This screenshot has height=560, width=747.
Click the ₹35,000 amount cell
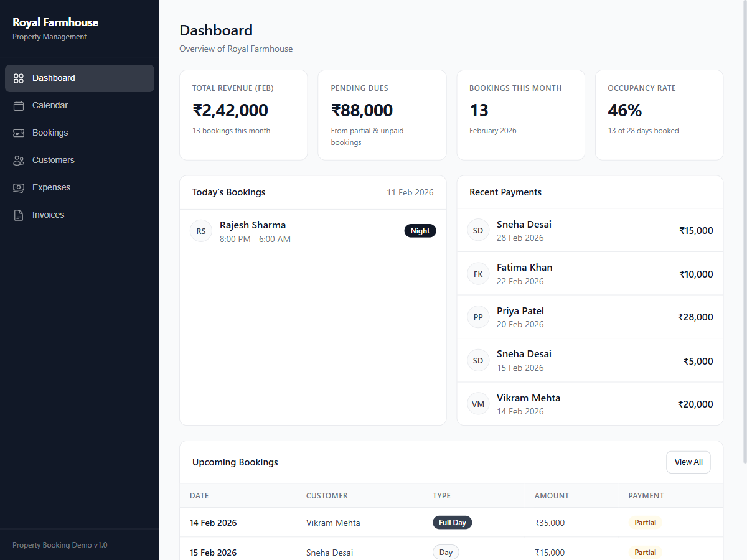(550, 523)
